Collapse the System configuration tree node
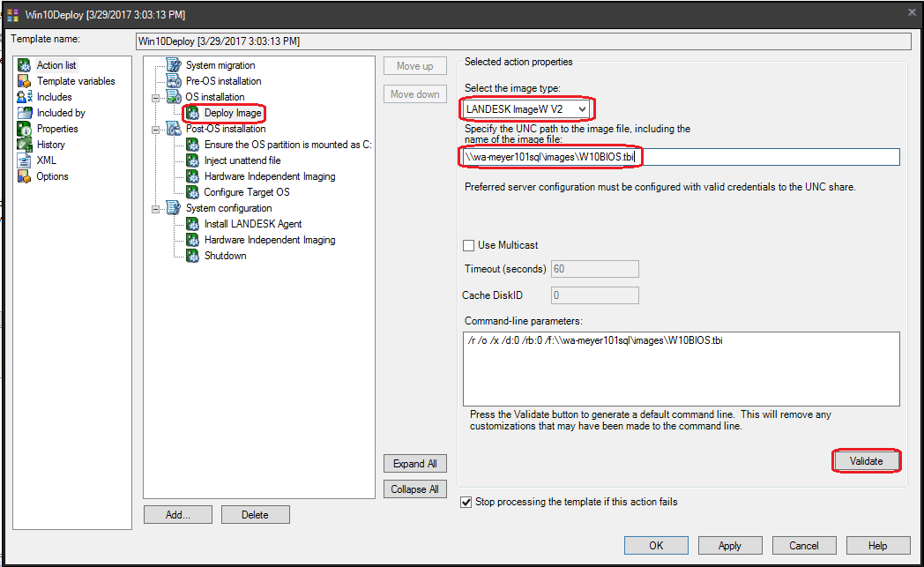The image size is (924, 567). [x=156, y=208]
